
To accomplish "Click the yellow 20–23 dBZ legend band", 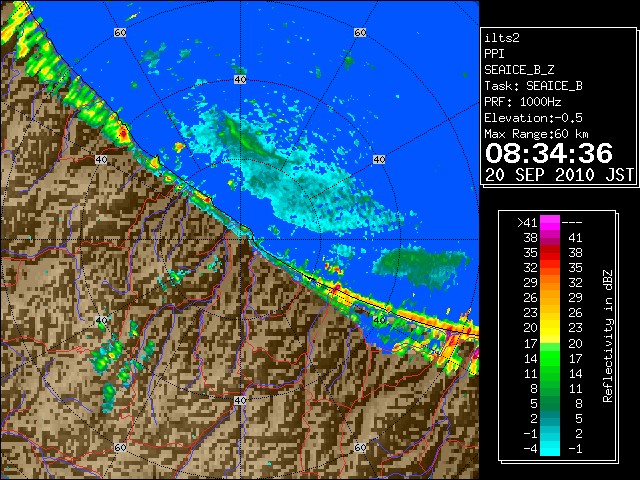I will click(x=550, y=328).
